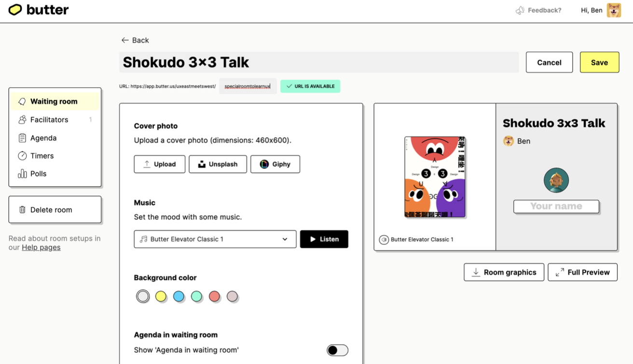This screenshot has width=633, height=364.
Task: Open the Help pages link
Action: coord(41,247)
